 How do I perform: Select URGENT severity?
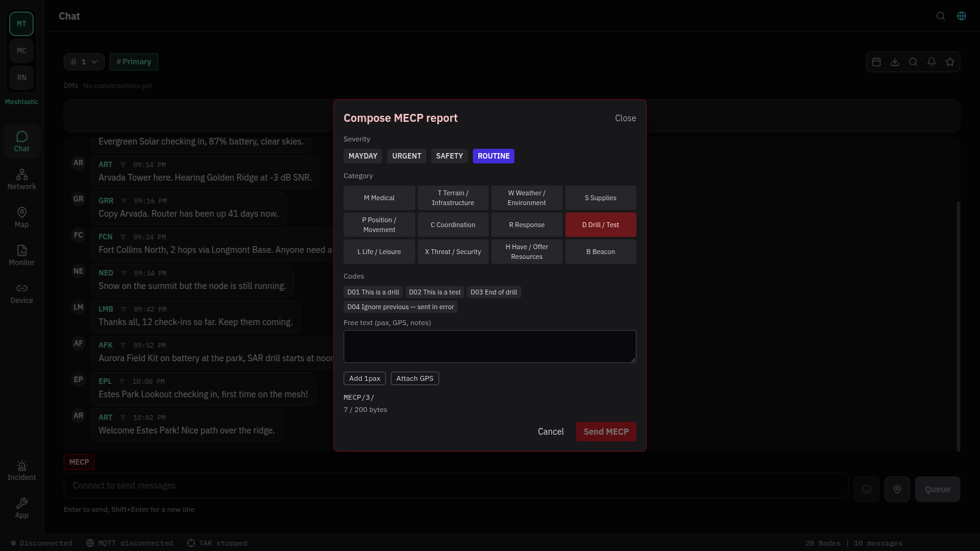(407, 156)
